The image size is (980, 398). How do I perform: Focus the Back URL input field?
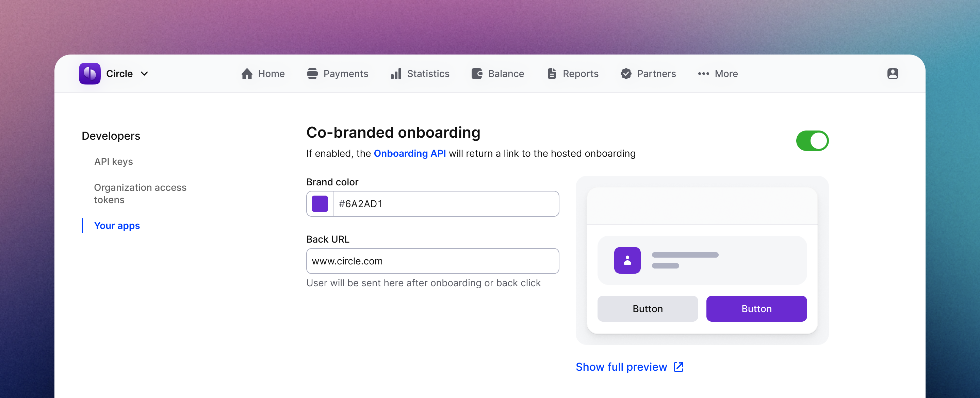point(432,261)
